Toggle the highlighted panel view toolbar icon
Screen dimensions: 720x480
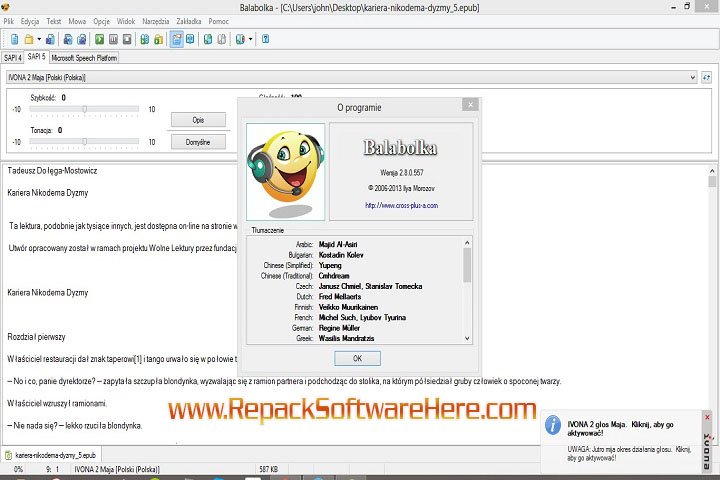tap(176, 40)
